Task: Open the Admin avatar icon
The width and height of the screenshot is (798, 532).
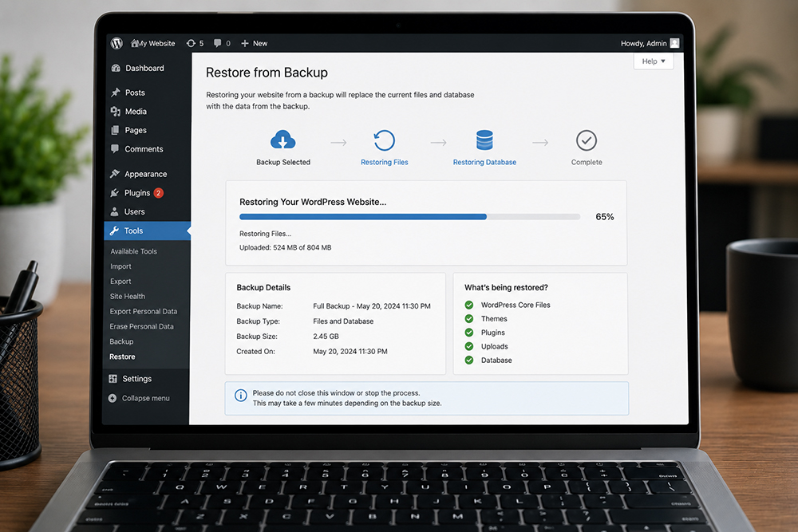Action: [x=674, y=43]
